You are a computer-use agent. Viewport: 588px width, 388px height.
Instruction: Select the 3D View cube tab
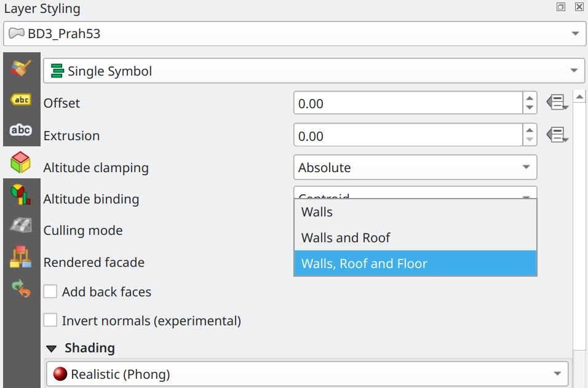(20, 162)
